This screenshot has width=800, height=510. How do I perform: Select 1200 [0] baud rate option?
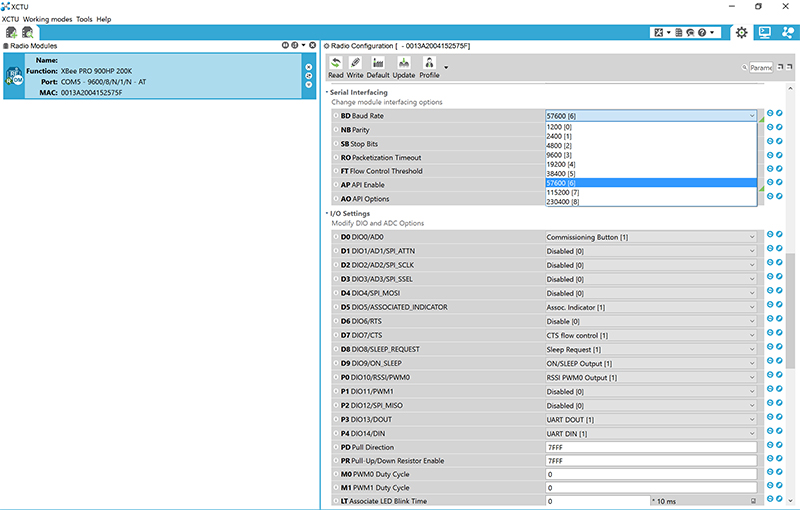(x=651, y=127)
